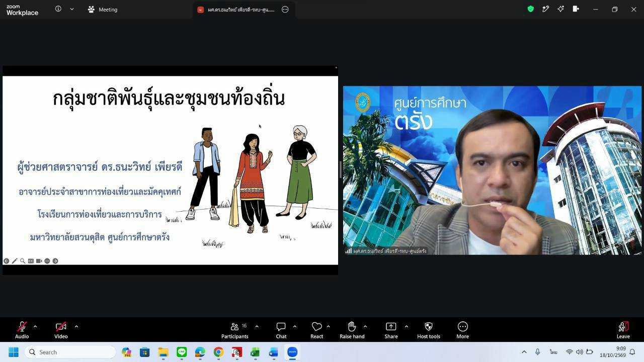644x362 pixels.
Task: Open the Chat panel
Action: click(281, 330)
